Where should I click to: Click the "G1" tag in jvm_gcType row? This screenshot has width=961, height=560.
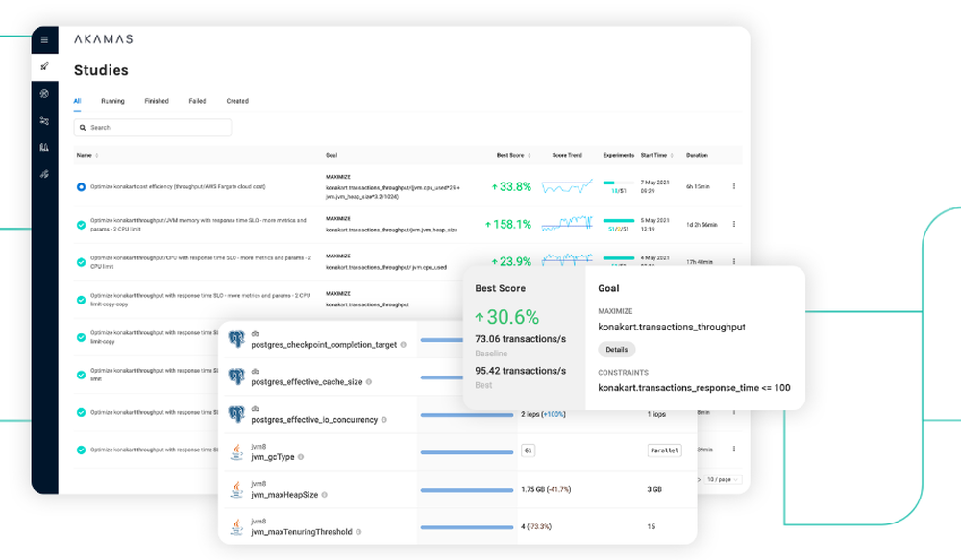(528, 450)
